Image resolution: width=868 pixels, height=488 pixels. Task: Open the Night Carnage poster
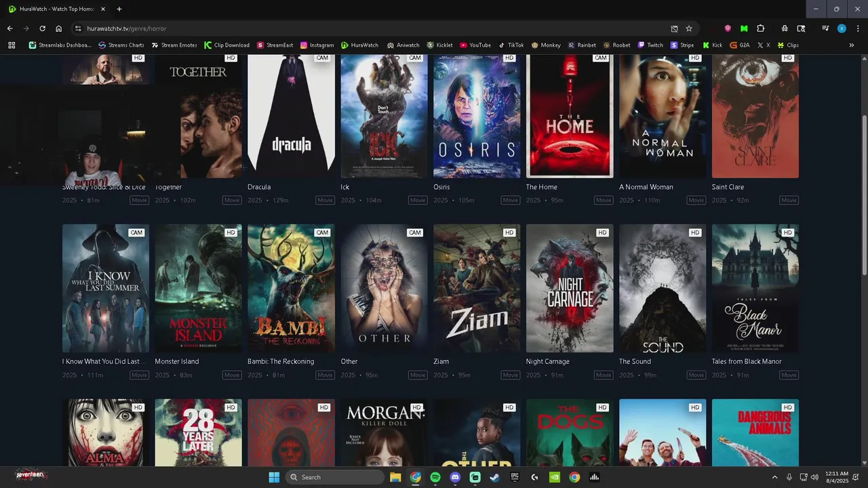coord(570,288)
